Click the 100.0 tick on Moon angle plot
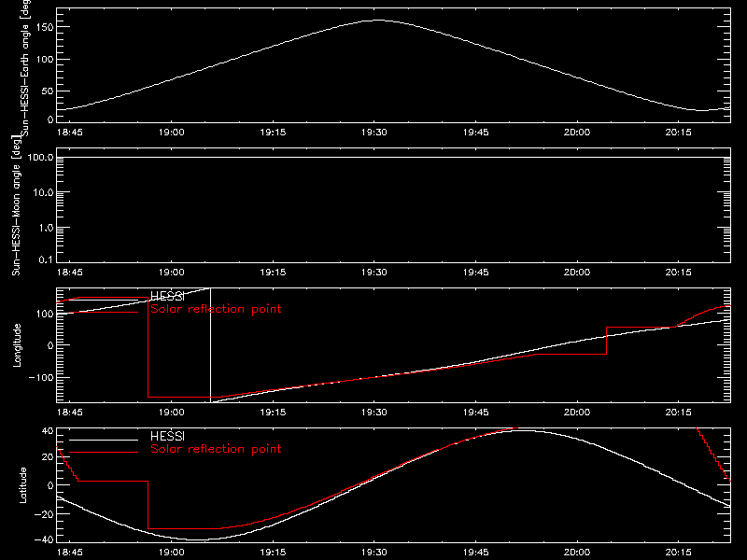 [x=40, y=157]
